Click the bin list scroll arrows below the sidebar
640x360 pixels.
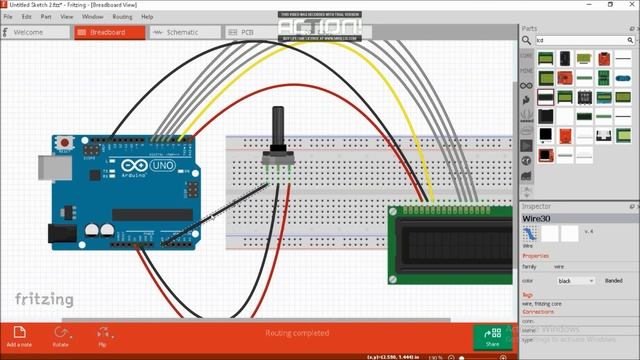coord(526,192)
